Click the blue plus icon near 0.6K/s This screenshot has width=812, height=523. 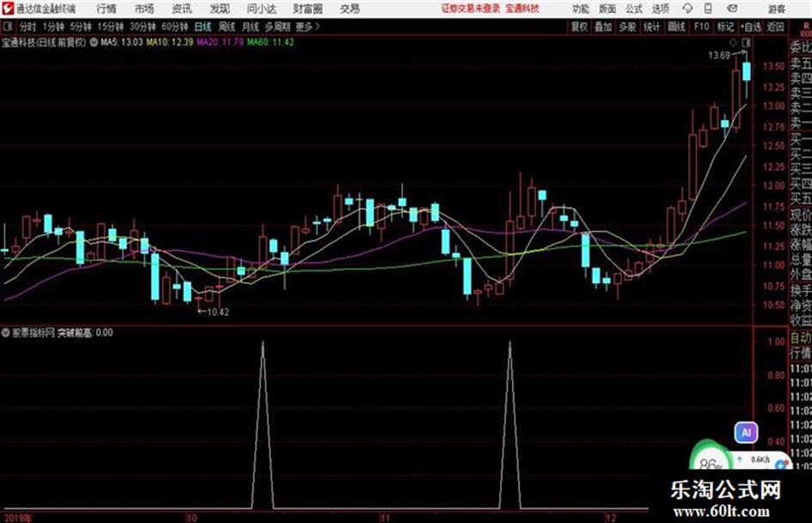point(780,465)
